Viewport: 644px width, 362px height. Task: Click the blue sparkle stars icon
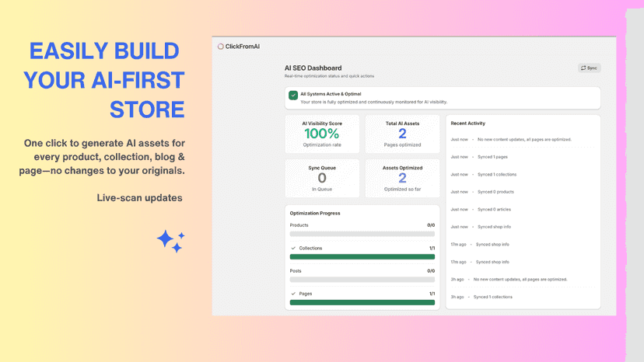pyautogui.click(x=170, y=241)
